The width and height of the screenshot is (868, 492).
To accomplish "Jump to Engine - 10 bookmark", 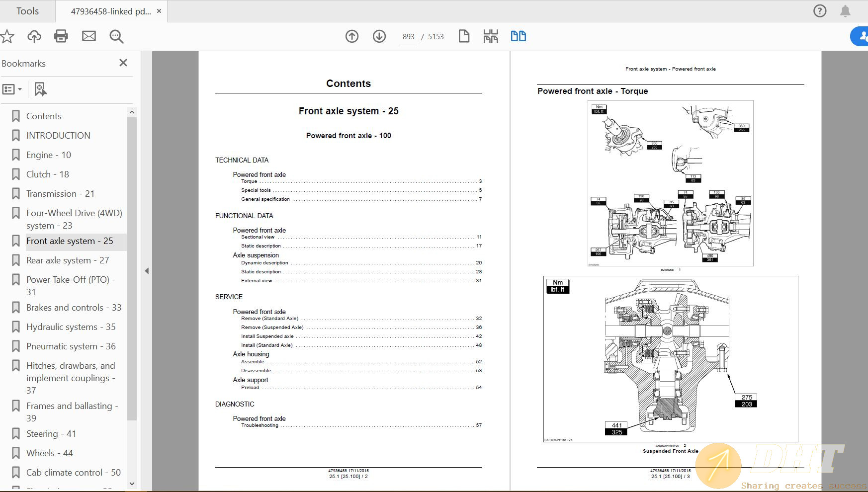I will tap(48, 155).
